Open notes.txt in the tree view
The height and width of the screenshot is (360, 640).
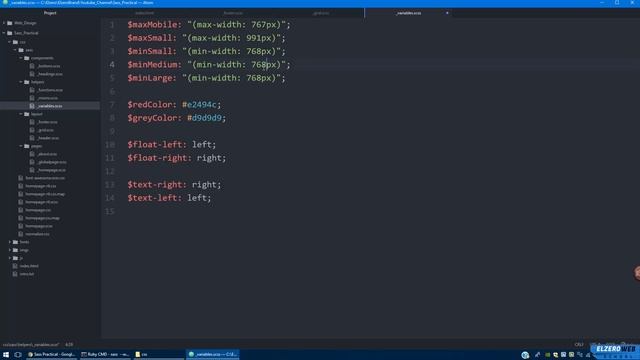27,274
